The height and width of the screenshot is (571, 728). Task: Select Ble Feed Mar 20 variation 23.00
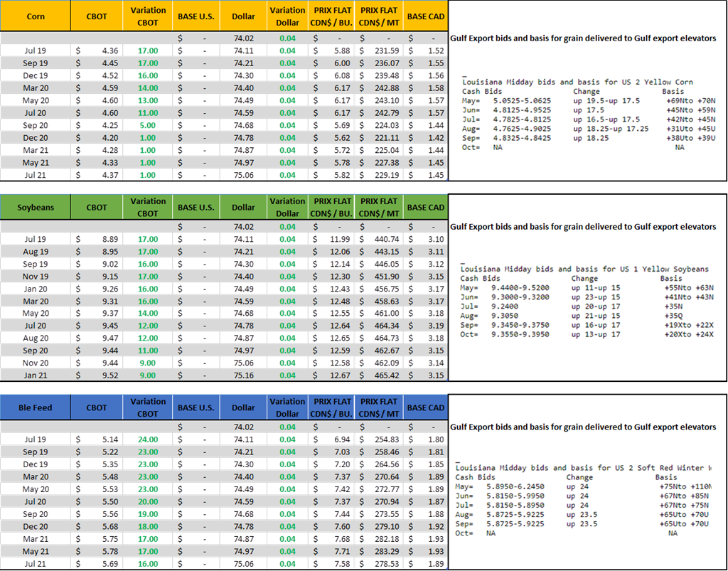(x=148, y=476)
